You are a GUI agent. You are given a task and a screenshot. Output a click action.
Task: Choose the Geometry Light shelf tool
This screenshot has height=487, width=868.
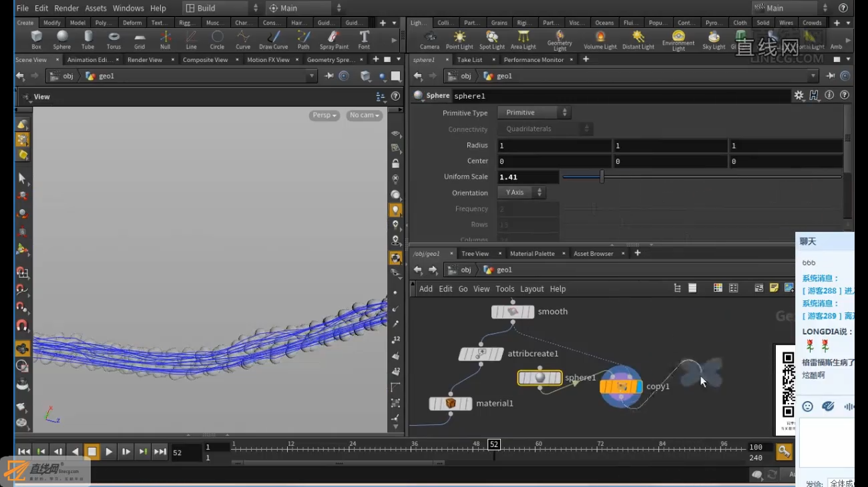coord(560,41)
